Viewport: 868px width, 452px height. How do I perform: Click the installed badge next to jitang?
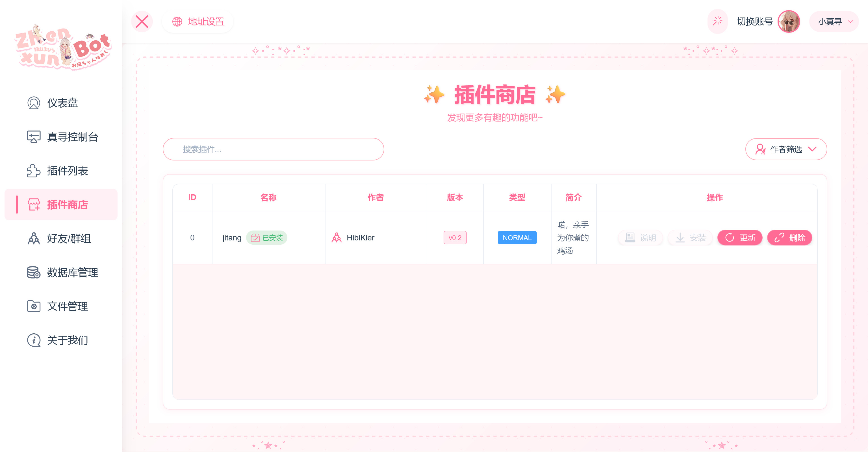pos(267,238)
